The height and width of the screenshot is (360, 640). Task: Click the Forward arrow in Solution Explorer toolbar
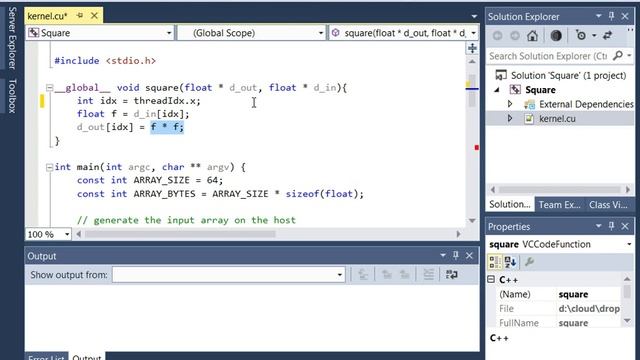pyautogui.click(x=515, y=36)
